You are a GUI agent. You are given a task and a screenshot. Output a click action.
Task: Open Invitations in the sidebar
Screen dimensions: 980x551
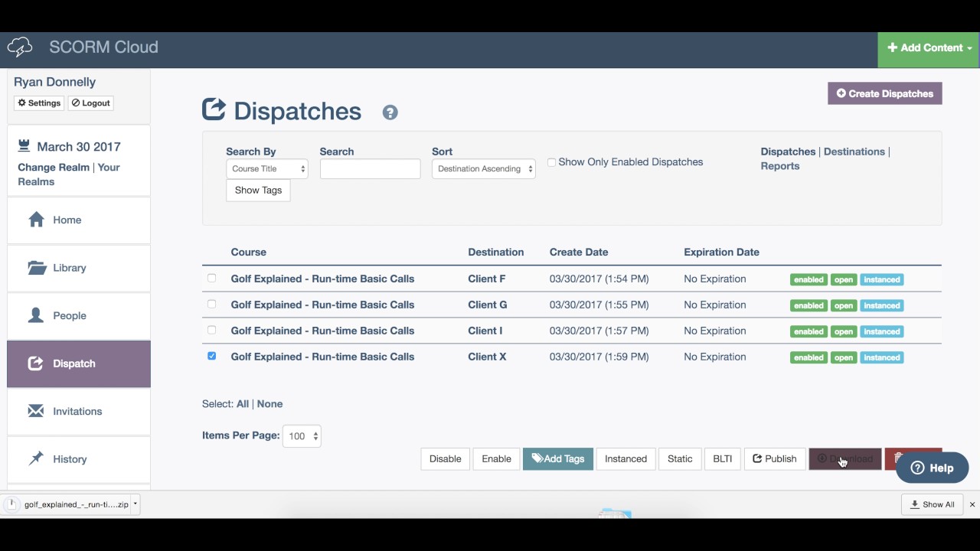coord(79,411)
